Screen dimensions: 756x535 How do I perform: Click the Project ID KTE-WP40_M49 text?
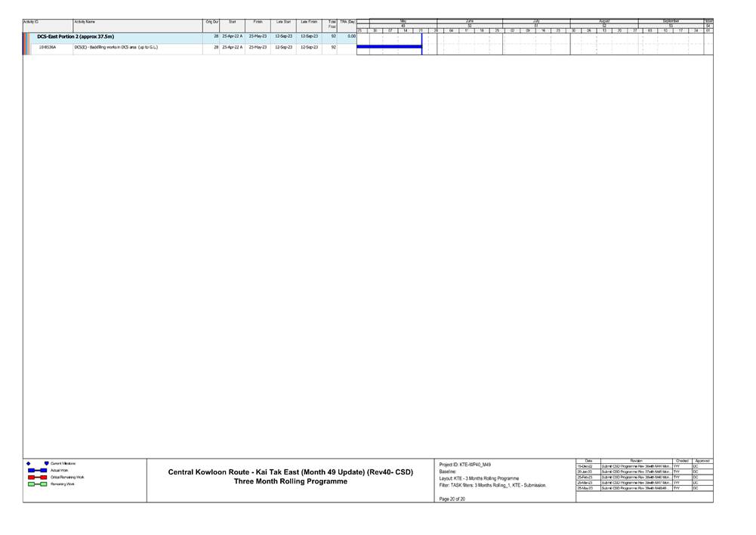[x=464, y=465]
